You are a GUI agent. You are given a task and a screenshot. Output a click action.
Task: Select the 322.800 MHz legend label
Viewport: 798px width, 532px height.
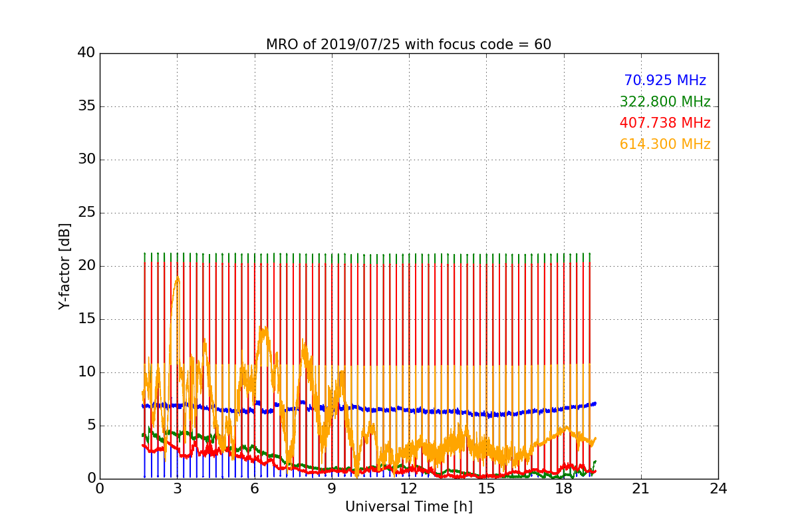[665, 102]
